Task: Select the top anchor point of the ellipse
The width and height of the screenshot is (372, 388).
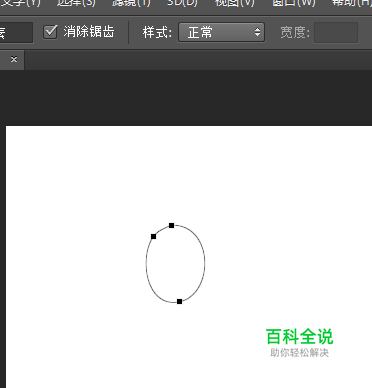Action: click(x=171, y=225)
